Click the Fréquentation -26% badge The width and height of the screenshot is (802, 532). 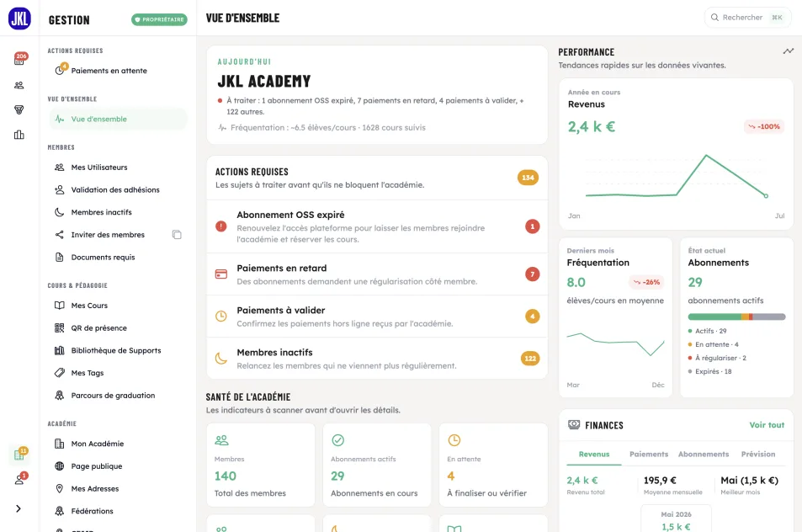point(646,282)
